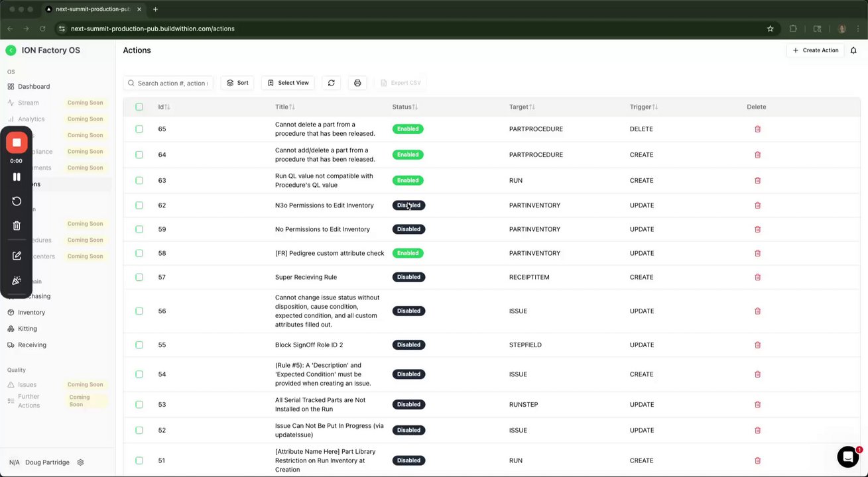The image size is (868, 477).
Task: Check the box for action 62
Action: [139, 205]
